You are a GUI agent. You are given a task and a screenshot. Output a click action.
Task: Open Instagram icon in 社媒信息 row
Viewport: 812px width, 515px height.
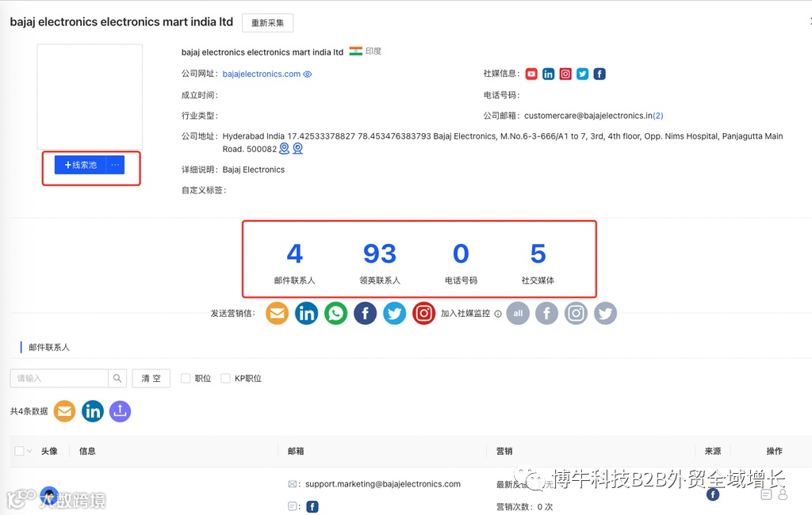(565, 74)
